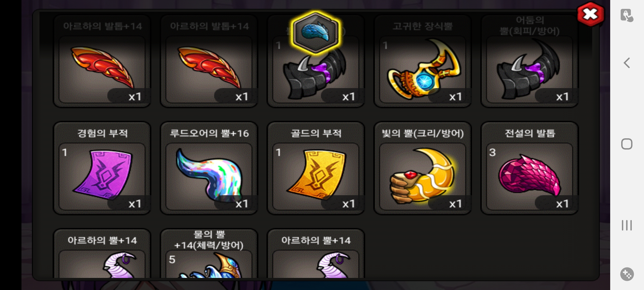Open the recent apps button
644x290 pixels.
click(x=627, y=225)
